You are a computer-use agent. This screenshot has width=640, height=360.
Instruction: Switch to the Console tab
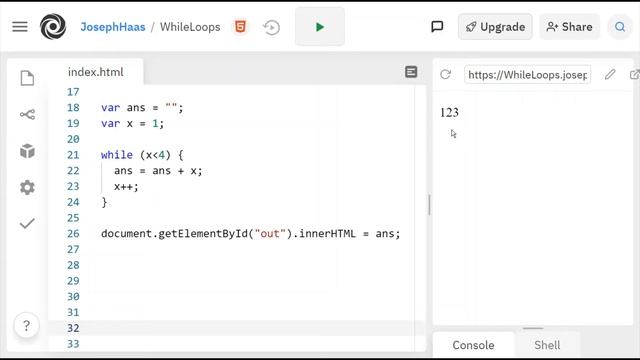[473, 345]
